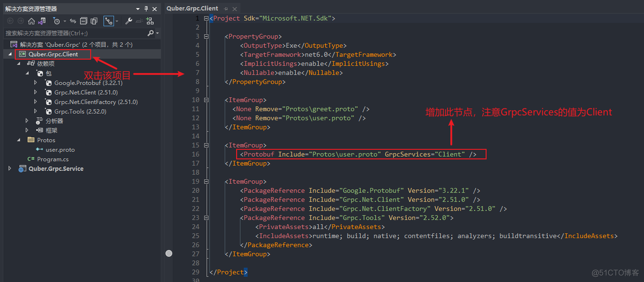Pin the Quber.Grpc.Client editor tab
Screen dimensions: 644x282
[226, 9]
